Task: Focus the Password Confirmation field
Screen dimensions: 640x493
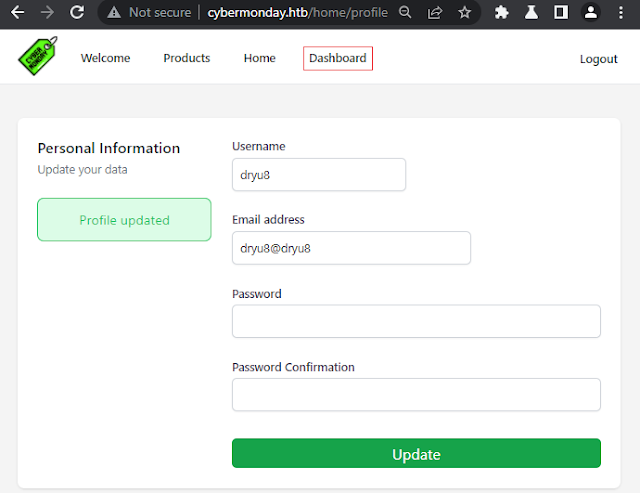Action: (x=416, y=395)
